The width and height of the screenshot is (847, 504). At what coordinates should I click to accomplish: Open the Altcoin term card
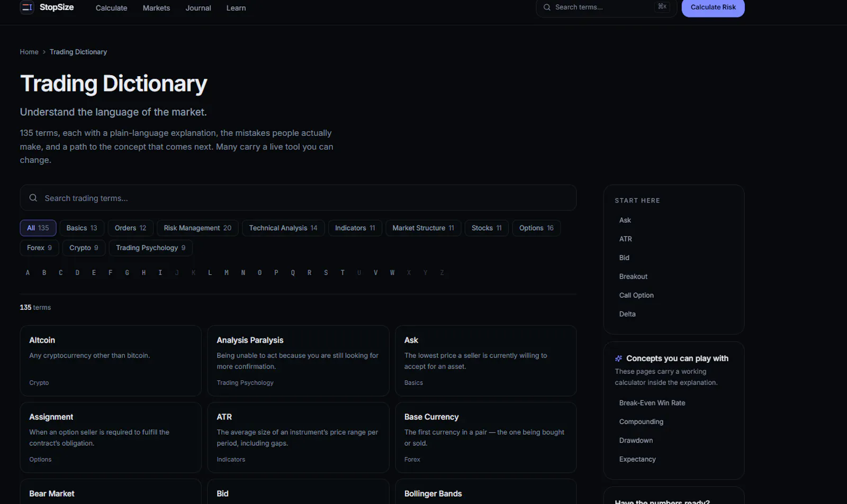[111, 361]
